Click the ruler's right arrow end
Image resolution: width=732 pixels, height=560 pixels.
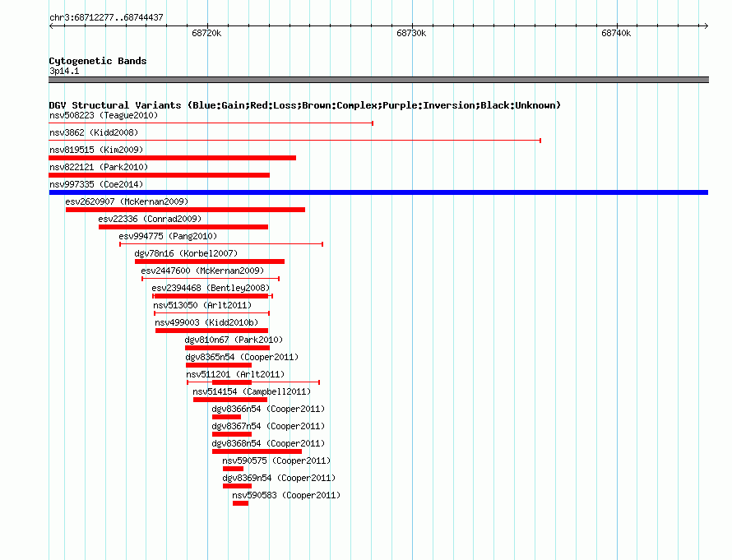[707, 25]
